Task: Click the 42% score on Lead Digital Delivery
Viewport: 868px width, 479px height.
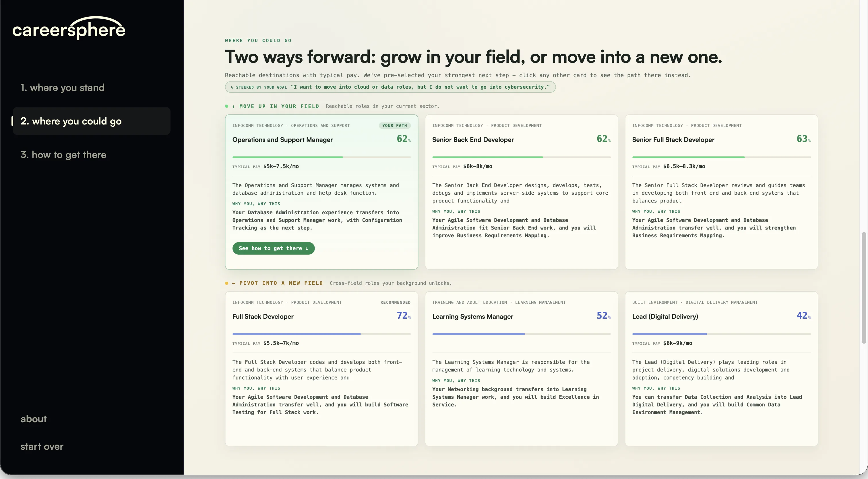Action: coord(803,316)
